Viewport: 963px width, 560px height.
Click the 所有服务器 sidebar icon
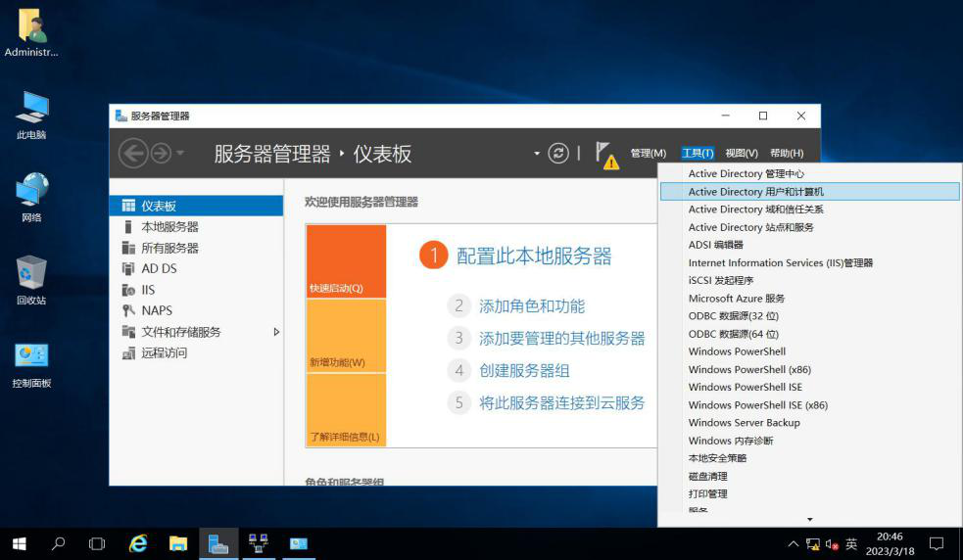point(127,248)
